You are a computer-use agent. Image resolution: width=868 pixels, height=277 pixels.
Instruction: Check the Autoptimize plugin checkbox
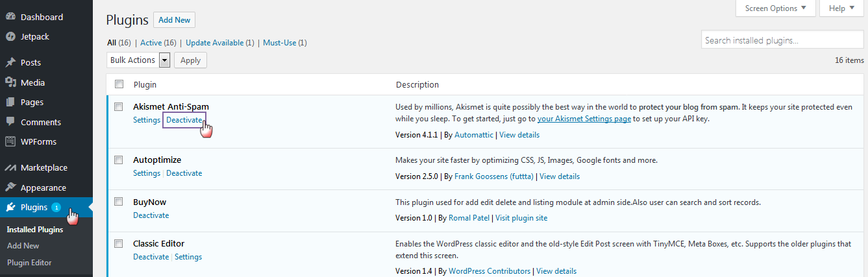tap(119, 160)
